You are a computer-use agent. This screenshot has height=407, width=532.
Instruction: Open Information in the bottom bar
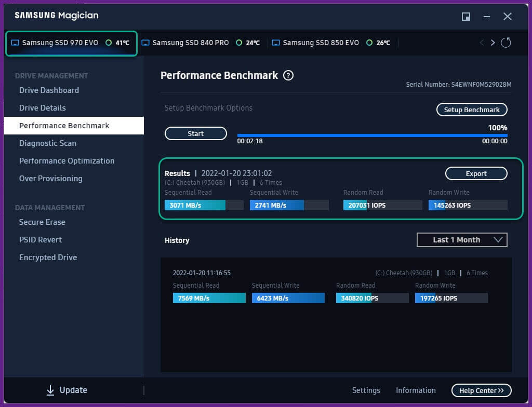click(x=416, y=390)
